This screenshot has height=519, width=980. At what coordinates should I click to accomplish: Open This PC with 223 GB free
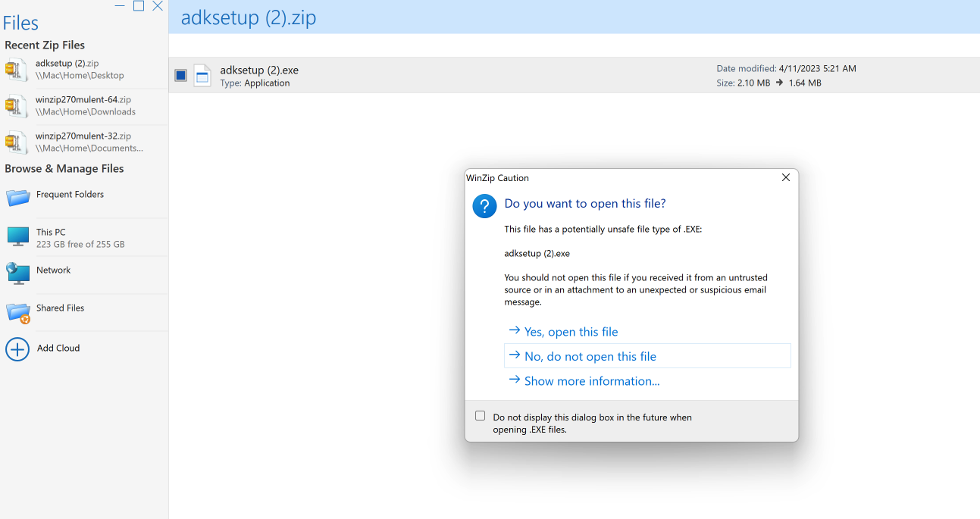80,238
